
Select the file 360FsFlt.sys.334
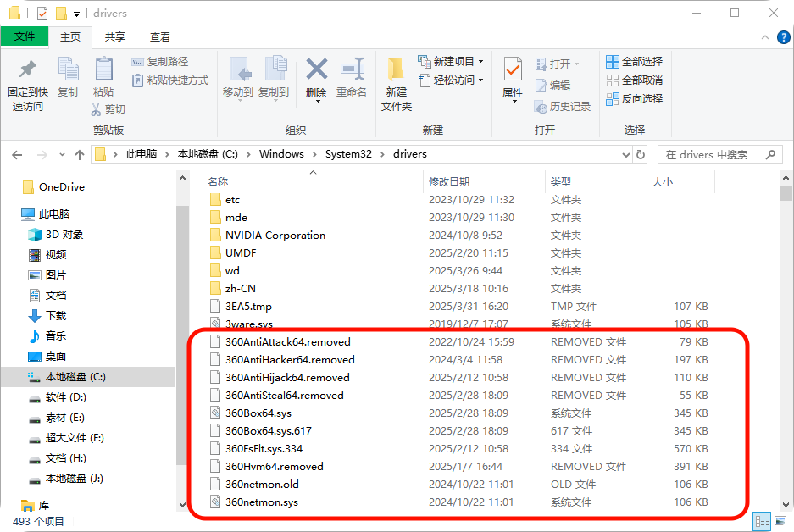264,448
